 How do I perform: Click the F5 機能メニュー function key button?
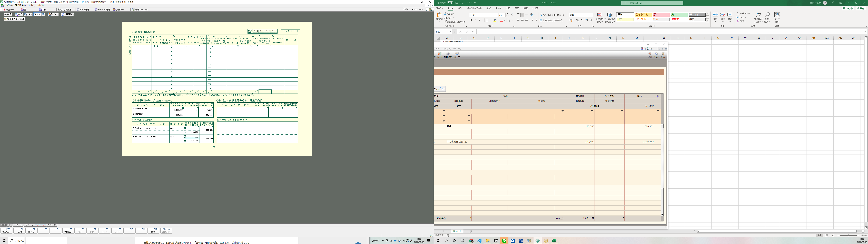coord(68,230)
